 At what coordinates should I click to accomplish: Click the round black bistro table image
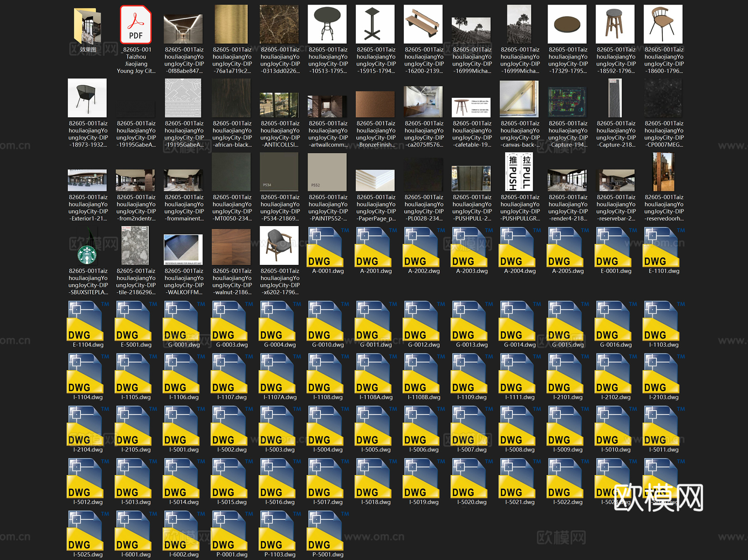(327, 24)
